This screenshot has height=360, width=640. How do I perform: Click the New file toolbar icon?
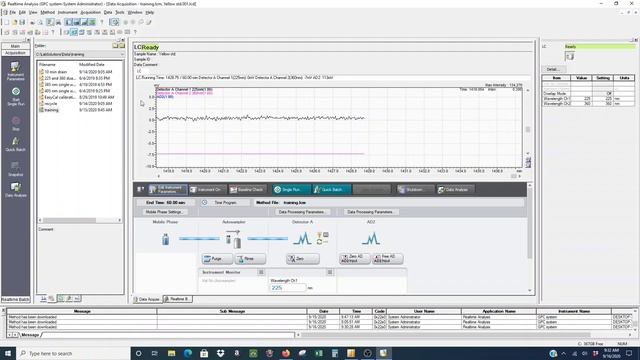(7, 22)
